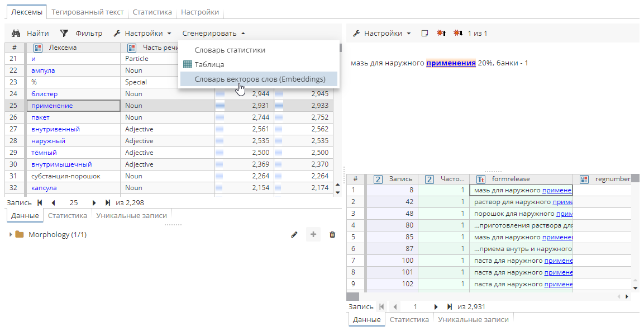Click records table horizontal scroll right arrow
The width and height of the screenshot is (644, 331).
point(627,296)
